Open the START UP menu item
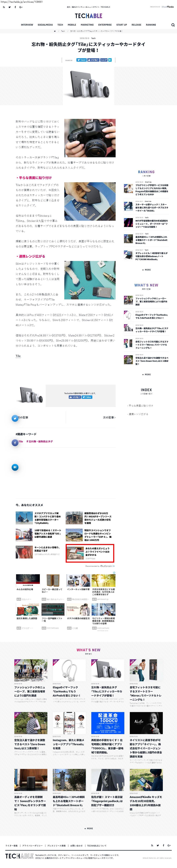Screen dimensions: 177x868 click(x=122, y=25)
